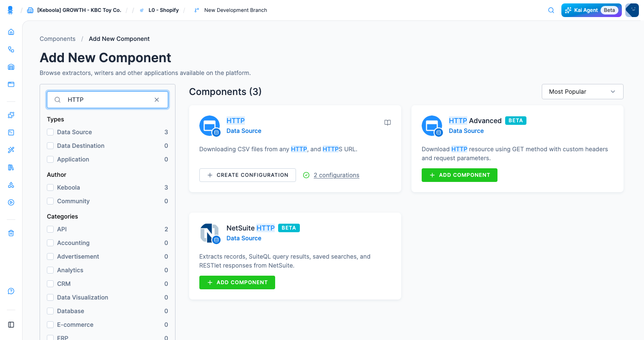
Task: Clear the HTTP search with X icon
Action: pos(157,100)
